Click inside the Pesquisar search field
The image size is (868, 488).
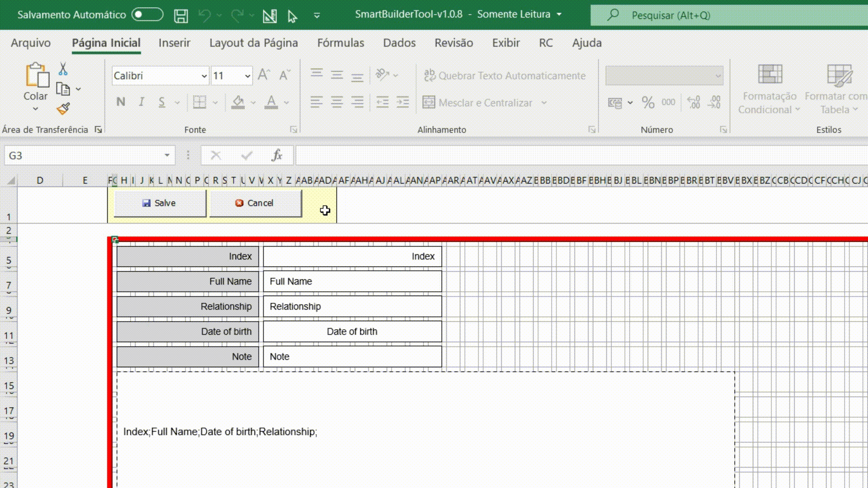tap(701, 15)
